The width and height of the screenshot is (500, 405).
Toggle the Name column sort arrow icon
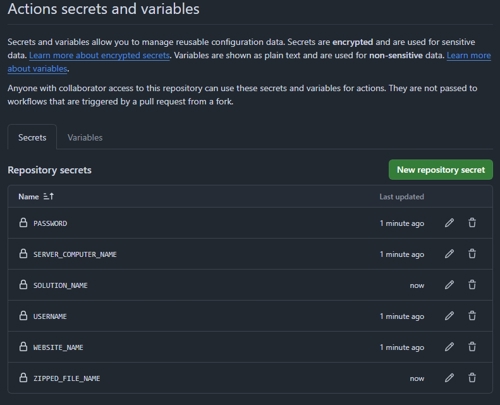49,197
